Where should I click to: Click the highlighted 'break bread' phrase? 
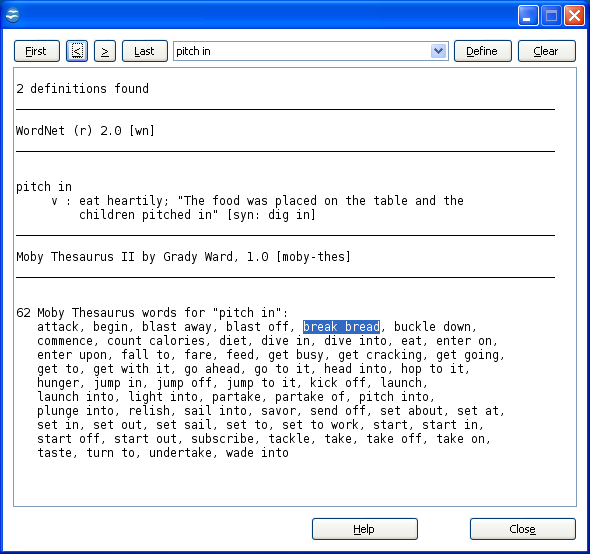tap(341, 327)
